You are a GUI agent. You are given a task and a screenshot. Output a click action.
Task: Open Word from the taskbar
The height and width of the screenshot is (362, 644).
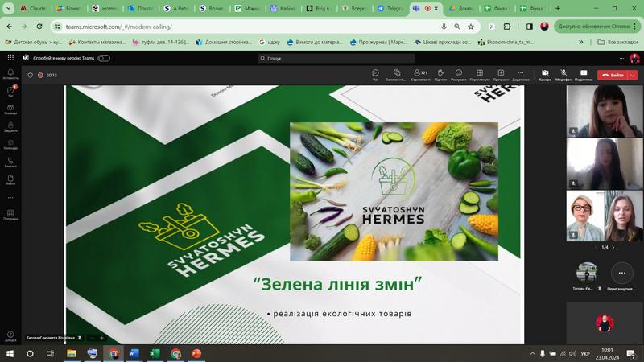134,353
